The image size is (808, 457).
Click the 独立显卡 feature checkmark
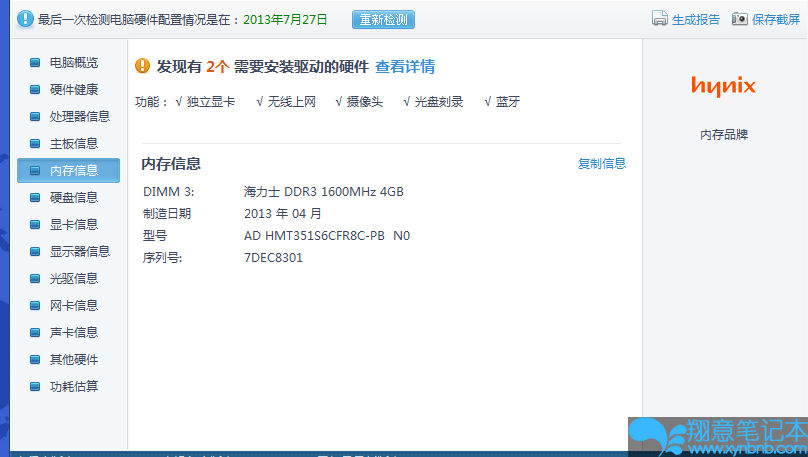click(205, 102)
